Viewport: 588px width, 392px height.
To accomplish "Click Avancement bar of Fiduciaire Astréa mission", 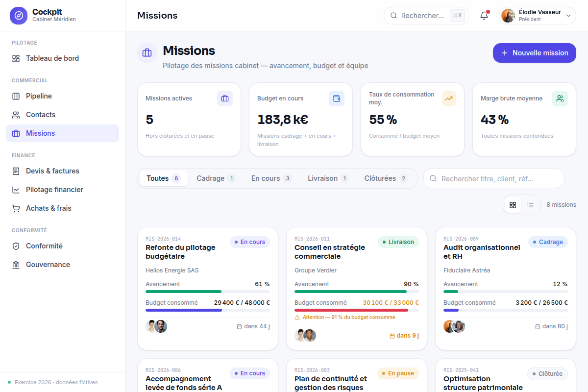I will pyautogui.click(x=506, y=292).
